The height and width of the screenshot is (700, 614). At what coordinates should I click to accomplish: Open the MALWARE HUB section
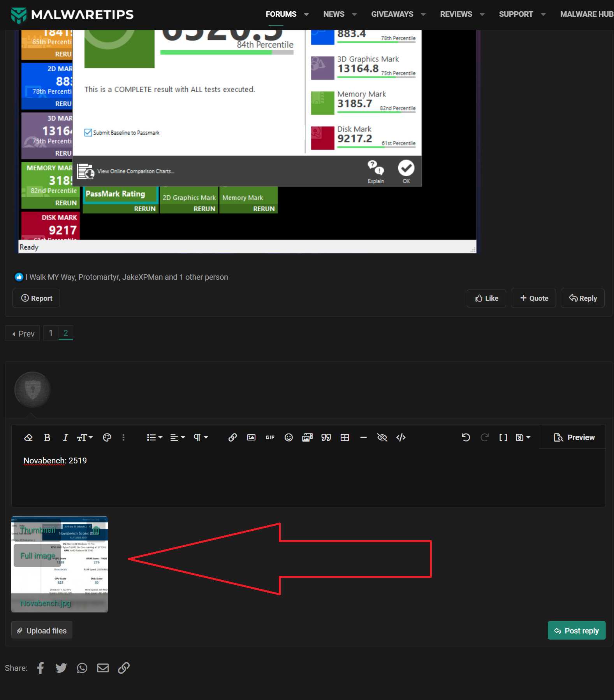[587, 14]
